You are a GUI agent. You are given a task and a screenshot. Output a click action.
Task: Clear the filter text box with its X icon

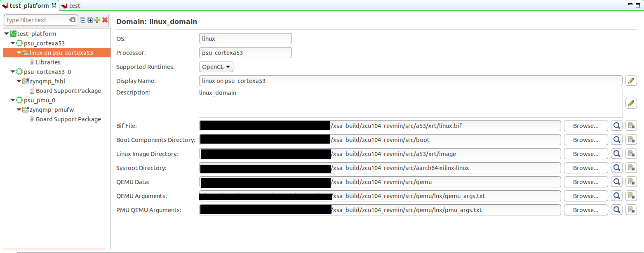[x=72, y=20]
